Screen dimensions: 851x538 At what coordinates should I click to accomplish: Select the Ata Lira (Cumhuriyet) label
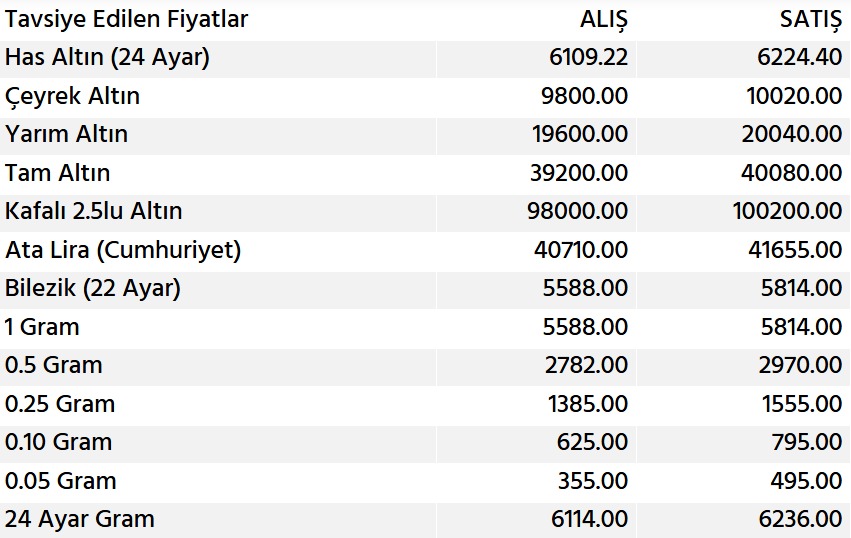pyautogui.click(x=123, y=250)
